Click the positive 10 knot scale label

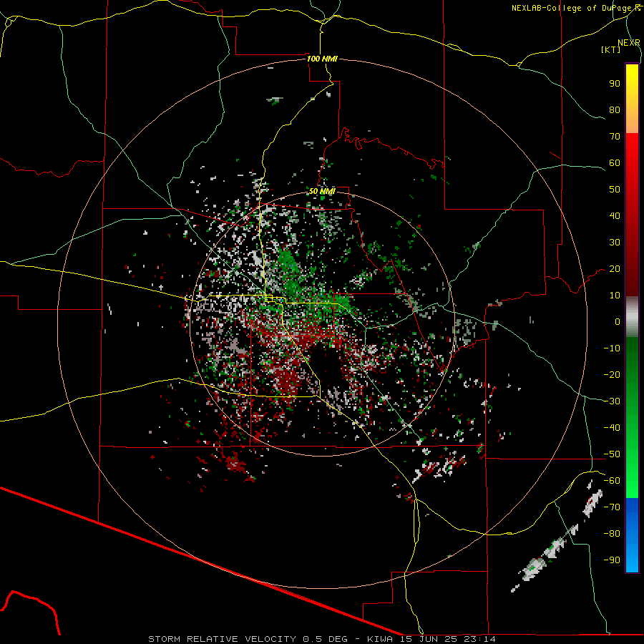(615, 296)
